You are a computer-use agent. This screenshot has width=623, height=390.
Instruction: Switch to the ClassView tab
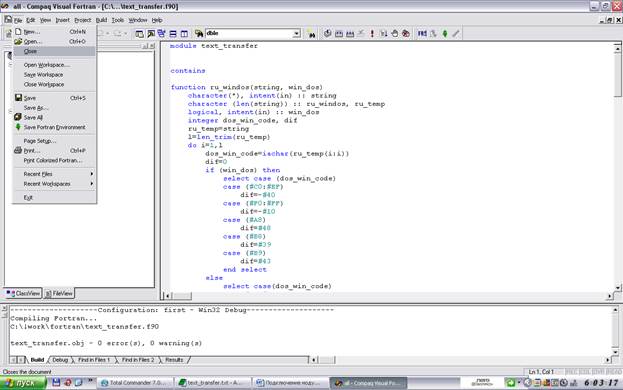click(x=23, y=293)
